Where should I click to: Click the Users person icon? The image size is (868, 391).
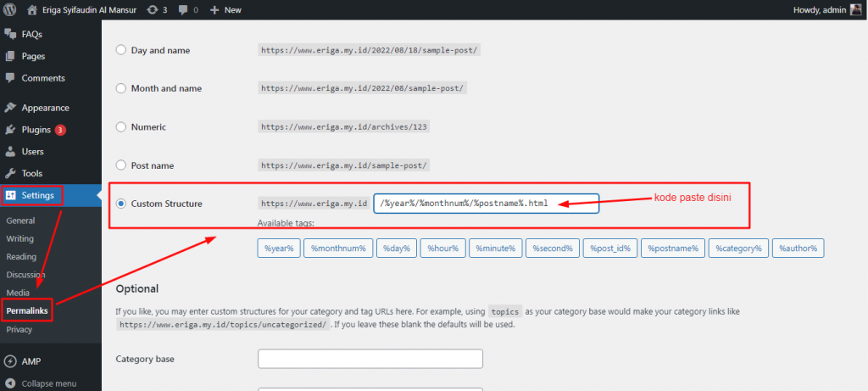click(x=10, y=152)
